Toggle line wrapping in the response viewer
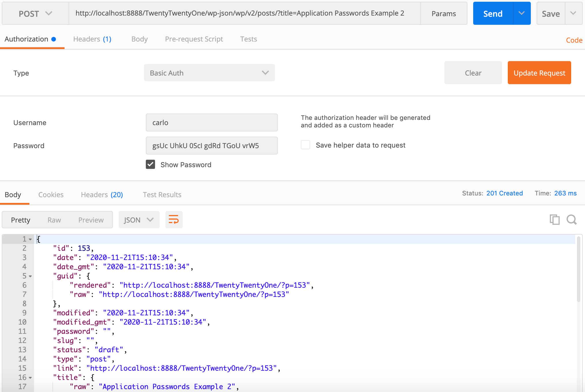 pos(174,220)
